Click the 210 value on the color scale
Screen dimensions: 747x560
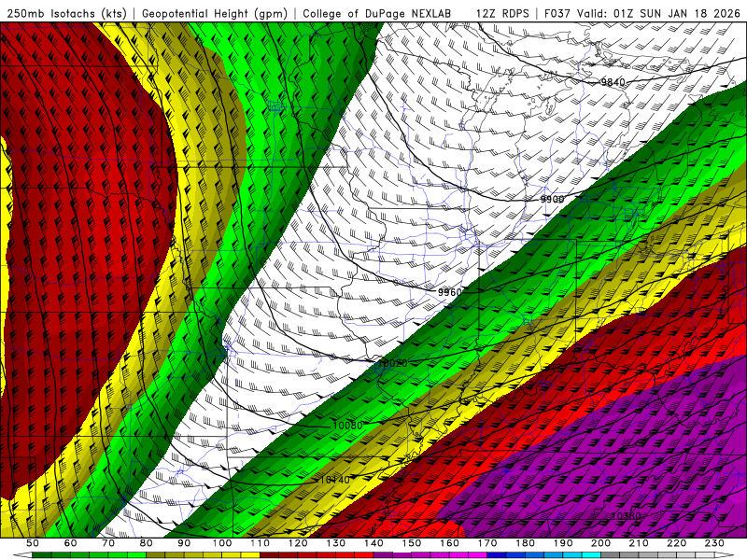(639, 543)
